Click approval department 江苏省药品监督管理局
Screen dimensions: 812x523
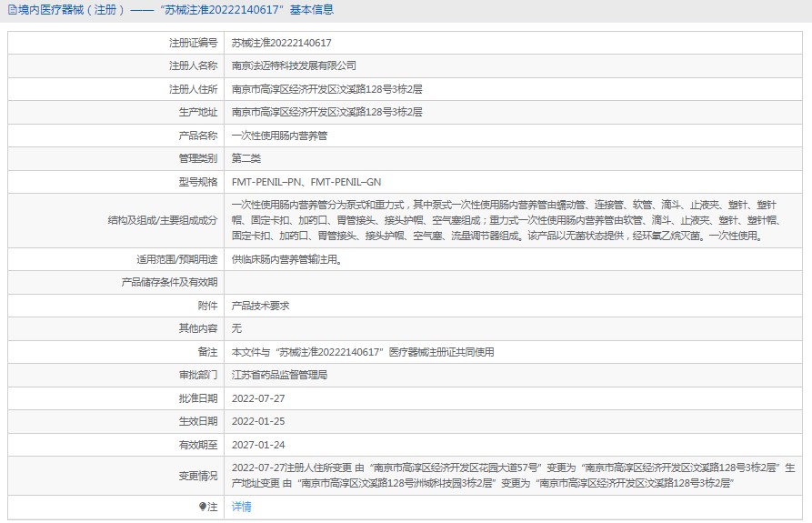279,375
